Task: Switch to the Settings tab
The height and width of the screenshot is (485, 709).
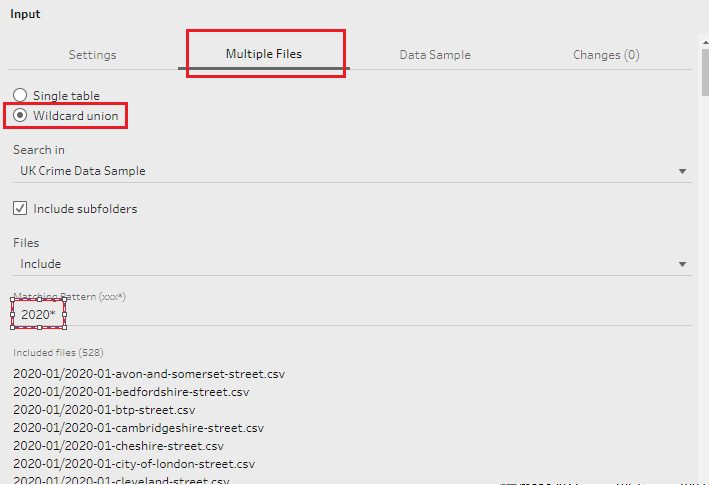Action: pos(92,55)
